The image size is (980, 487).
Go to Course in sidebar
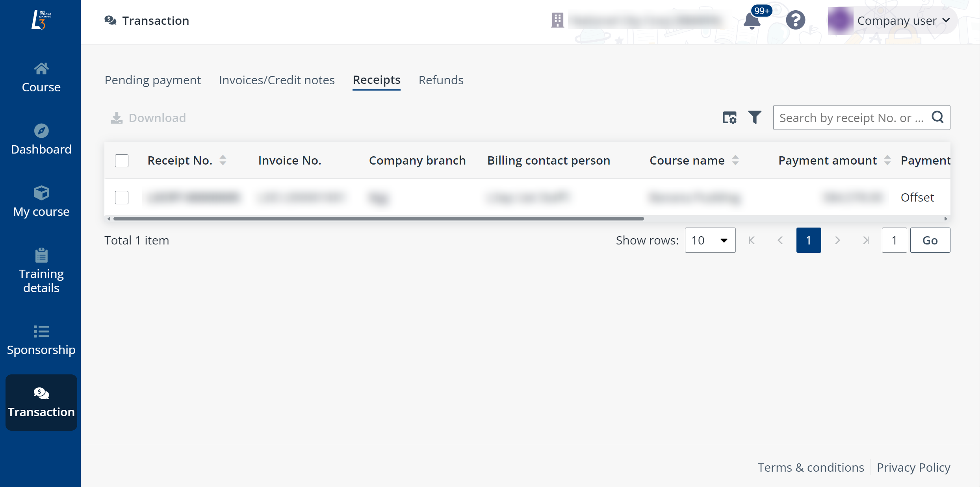pyautogui.click(x=41, y=78)
